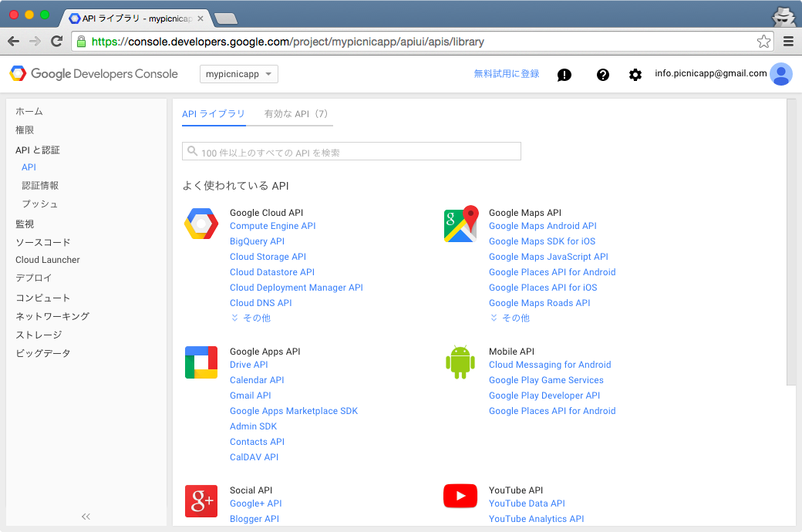Screen dimensions: 802x532
Task: Click the Google Apps API icon
Action: [201, 362]
